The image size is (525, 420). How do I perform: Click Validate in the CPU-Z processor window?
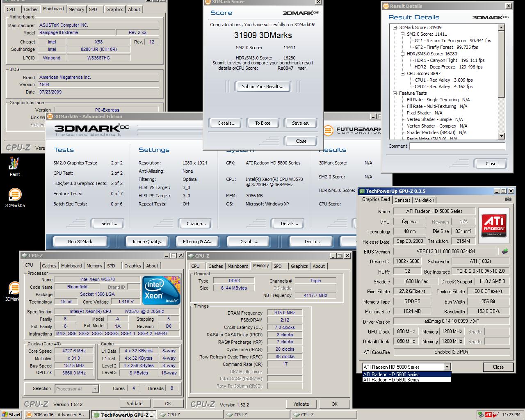click(135, 404)
